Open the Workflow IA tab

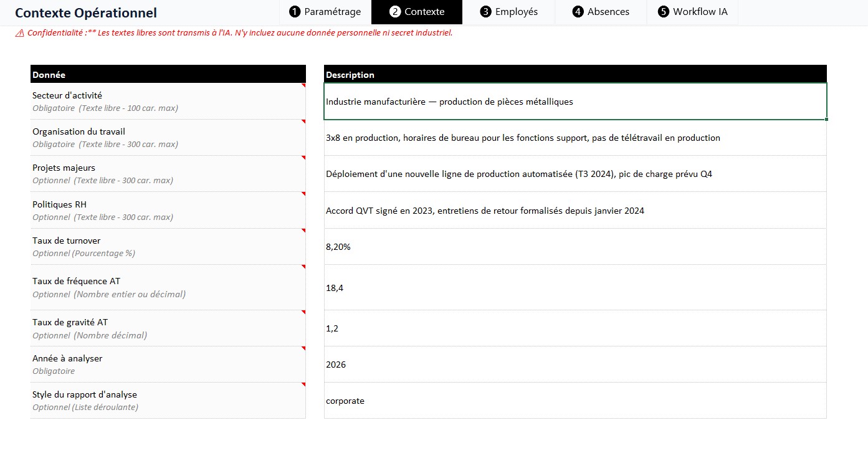point(693,12)
